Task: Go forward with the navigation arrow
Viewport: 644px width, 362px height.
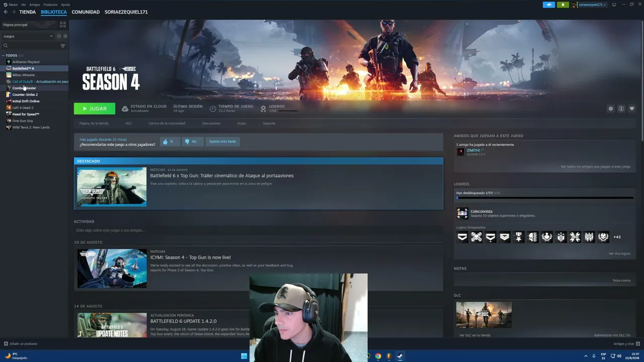Action: click(14, 12)
